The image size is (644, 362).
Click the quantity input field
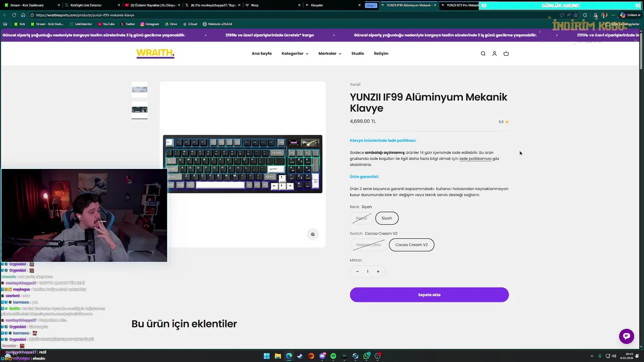[367, 271]
